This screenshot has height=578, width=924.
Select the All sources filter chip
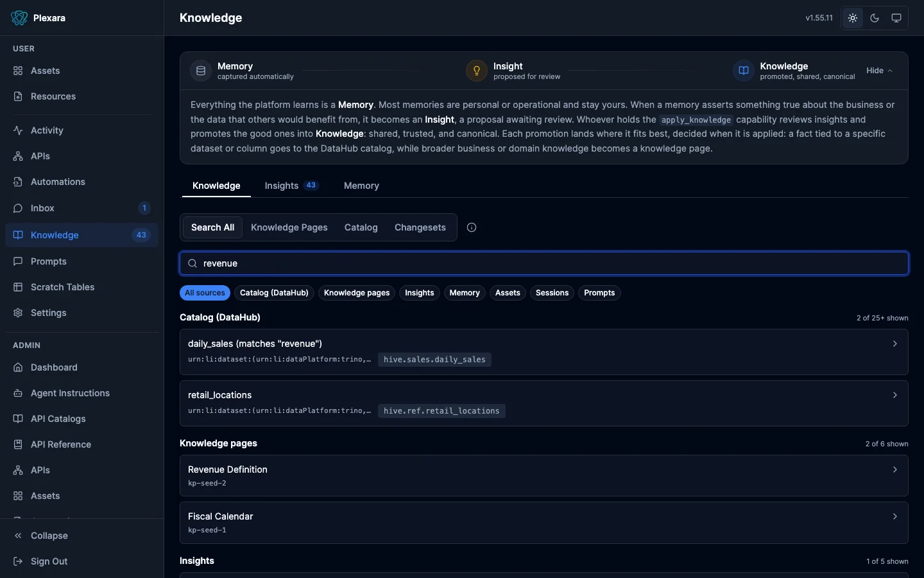click(205, 293)
